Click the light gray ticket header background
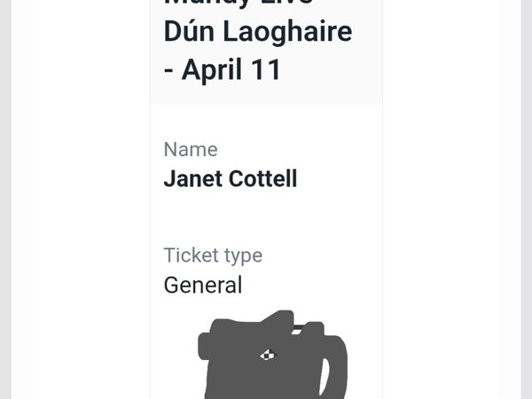Screen dimensions: 532x399 tap(355, 84)
